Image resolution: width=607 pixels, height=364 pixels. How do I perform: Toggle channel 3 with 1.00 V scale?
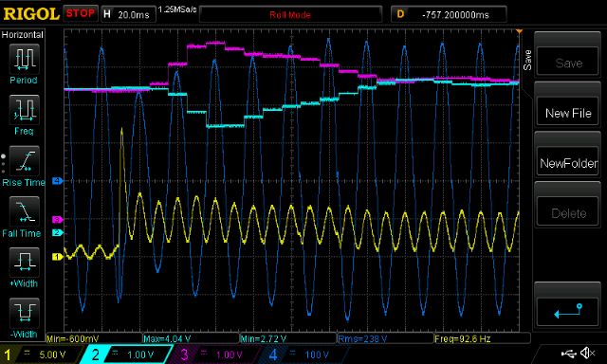[x=214, y=355]
